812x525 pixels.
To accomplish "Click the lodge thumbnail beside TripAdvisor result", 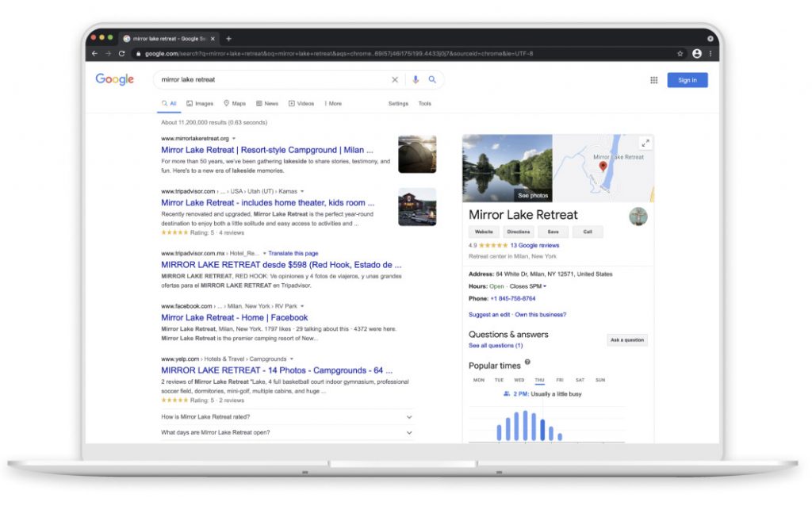I will coord(417,207).
